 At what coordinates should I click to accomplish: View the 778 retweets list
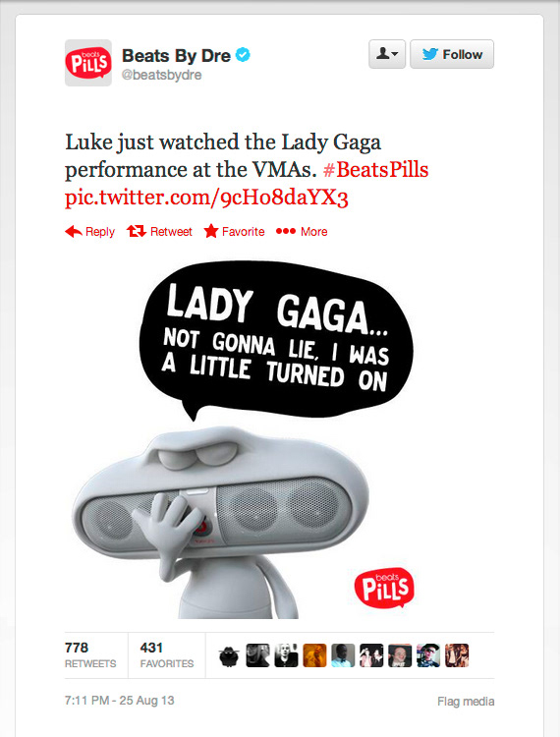90,655
